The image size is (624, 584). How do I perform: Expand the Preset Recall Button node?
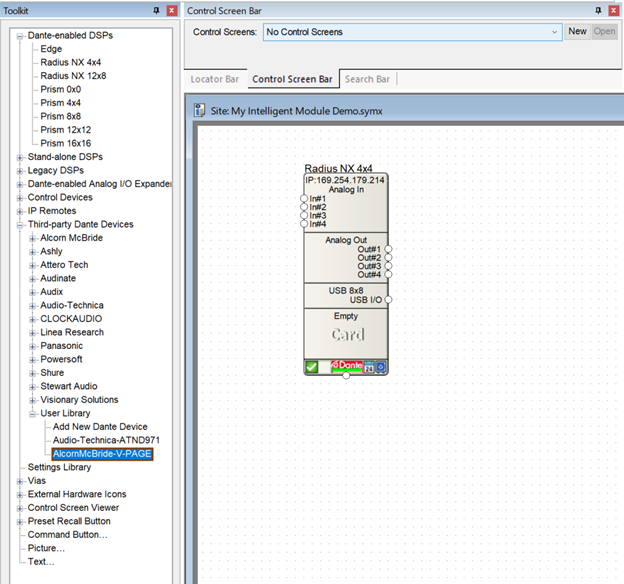click(x=20, y=522)
